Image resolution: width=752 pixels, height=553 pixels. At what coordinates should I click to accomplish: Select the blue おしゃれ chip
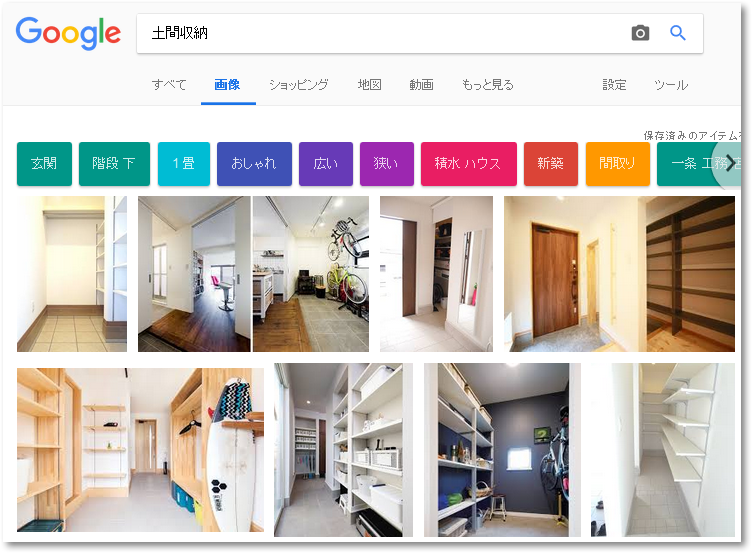pyautogui.click(x=254, y=164)
